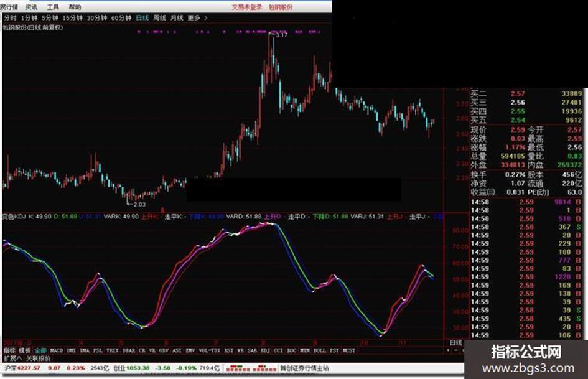Viewport: 588px width, 379px height.
Task: Click the 日线 label below the tick list
Action: click(455, 343)
